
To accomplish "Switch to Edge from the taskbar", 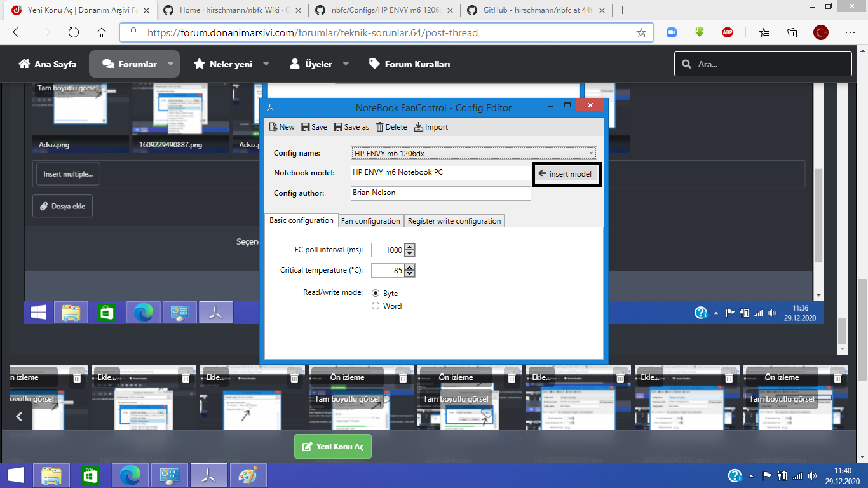I will tap(130, 475).
